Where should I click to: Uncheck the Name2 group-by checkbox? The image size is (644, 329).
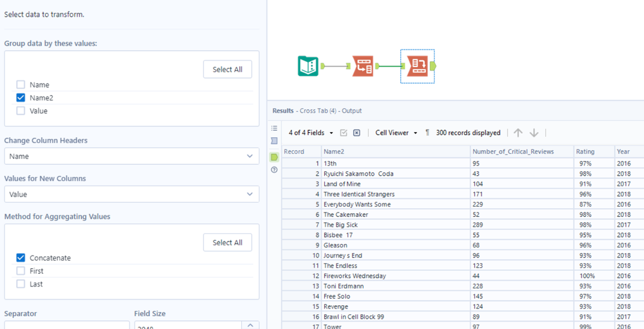pyautogui.click(x=21, y=98)
